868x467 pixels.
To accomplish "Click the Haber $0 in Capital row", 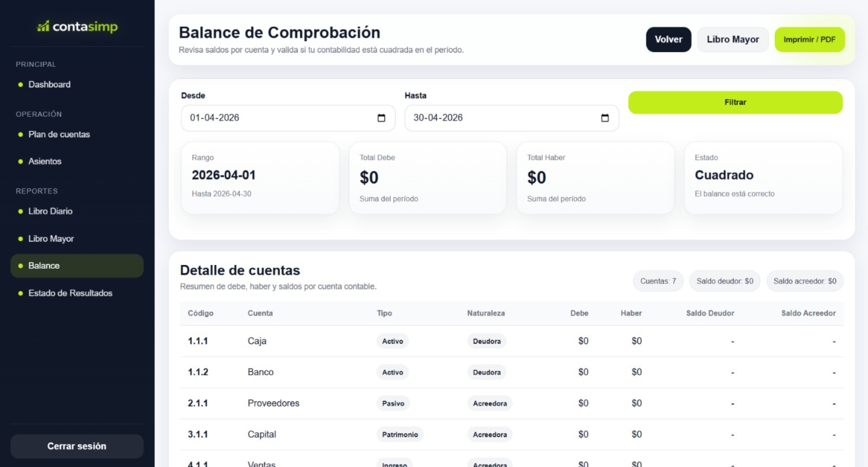I will [x=637, y=434].
